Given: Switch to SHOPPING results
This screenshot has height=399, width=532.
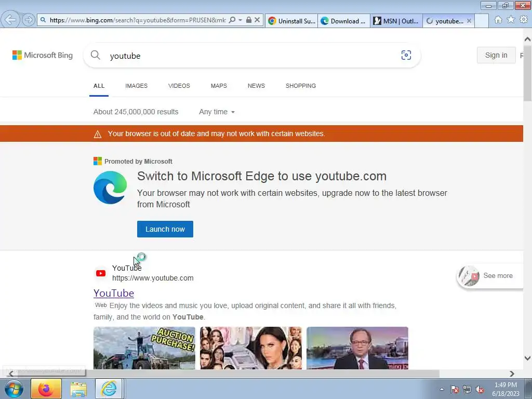Looking at the screenshot, I should tap(301, 86).
